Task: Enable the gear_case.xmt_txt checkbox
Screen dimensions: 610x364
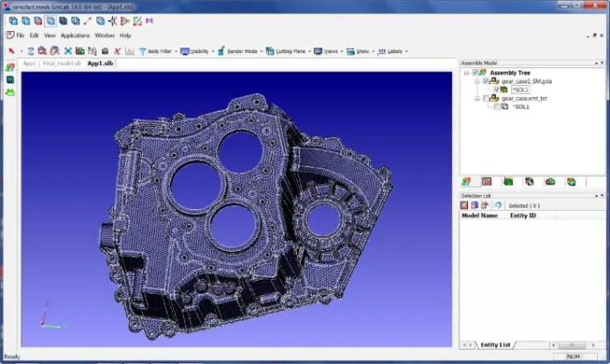Action: [486, 98]
